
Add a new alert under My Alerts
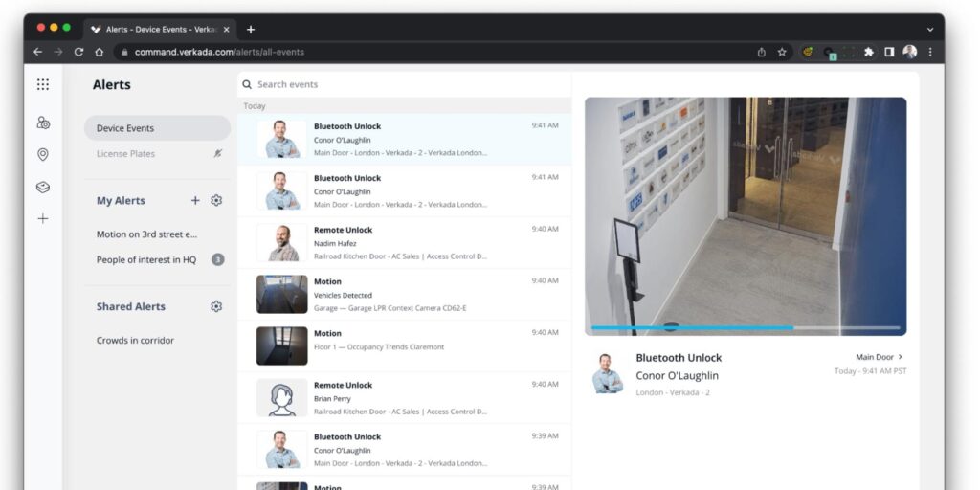click(x=195, y=201)
